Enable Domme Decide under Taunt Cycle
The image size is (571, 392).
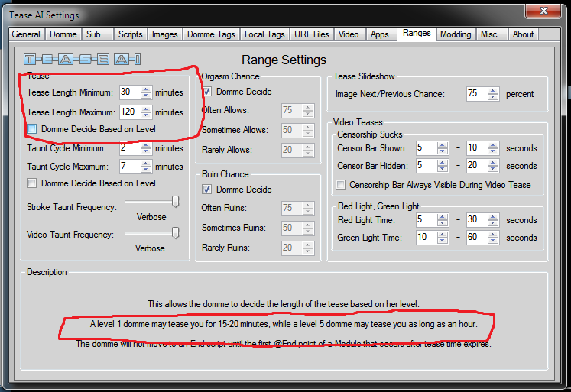tap(32, 183)
